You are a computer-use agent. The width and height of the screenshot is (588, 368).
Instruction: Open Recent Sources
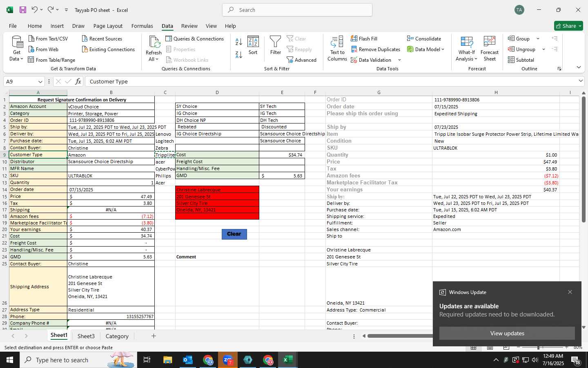coord(102,39)
